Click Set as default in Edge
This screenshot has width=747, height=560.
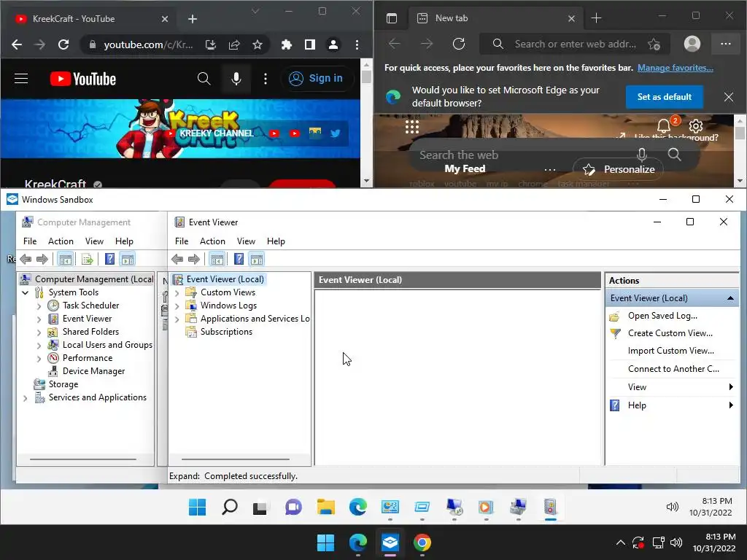tap(664, 97)
